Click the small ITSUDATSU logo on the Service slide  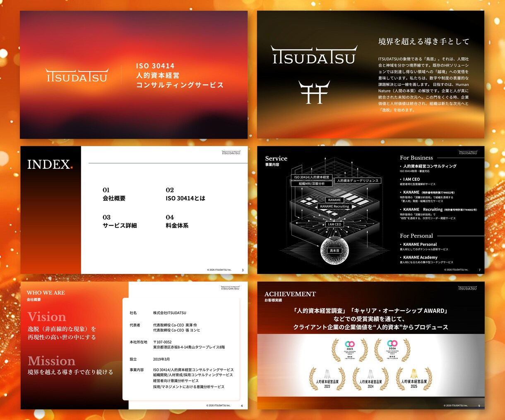[x=468, y=153]
